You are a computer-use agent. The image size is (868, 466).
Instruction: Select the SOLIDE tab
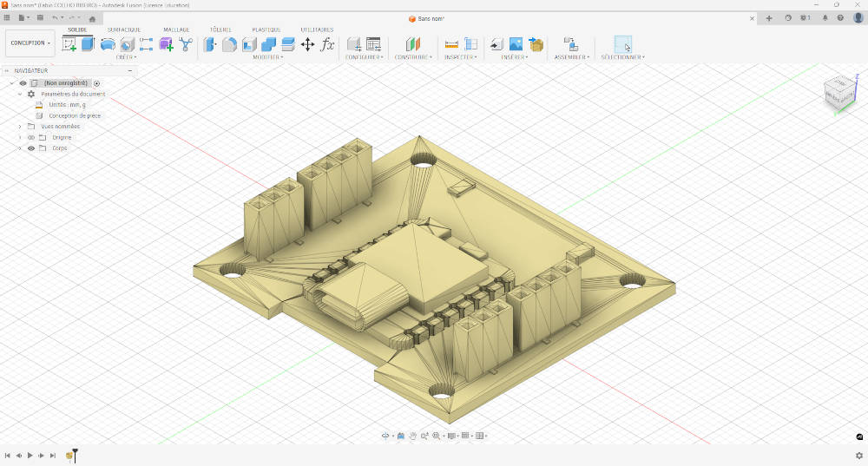point(77,30)
